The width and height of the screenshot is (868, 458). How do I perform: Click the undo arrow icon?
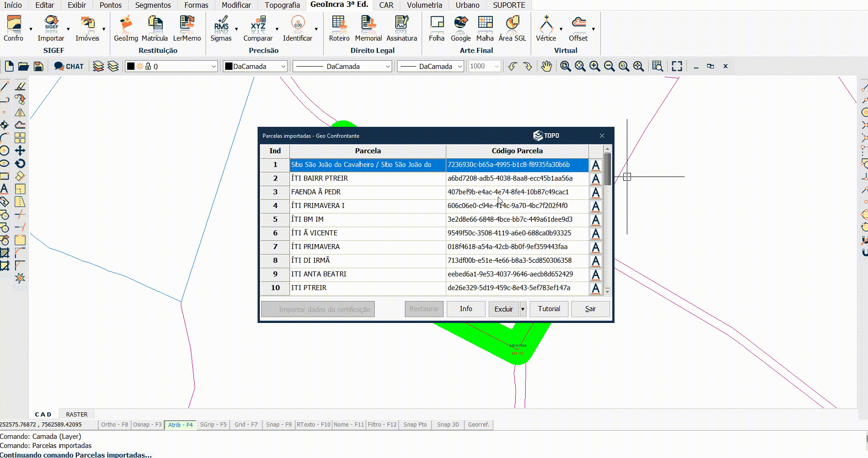pos(512,66)
